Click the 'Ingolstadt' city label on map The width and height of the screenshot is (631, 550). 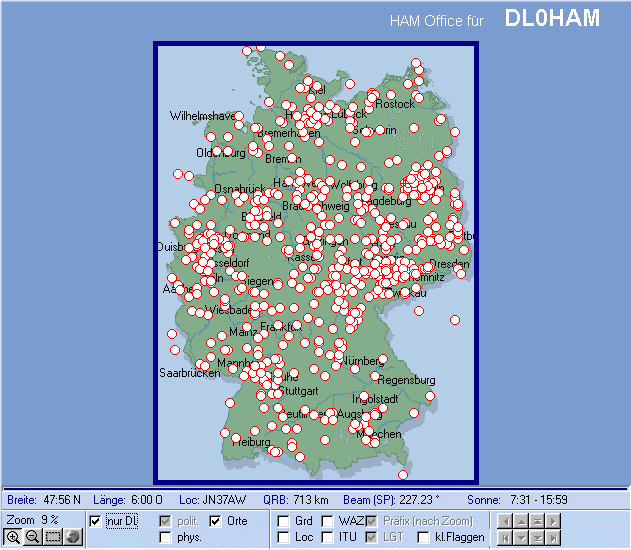click(375, 399)
